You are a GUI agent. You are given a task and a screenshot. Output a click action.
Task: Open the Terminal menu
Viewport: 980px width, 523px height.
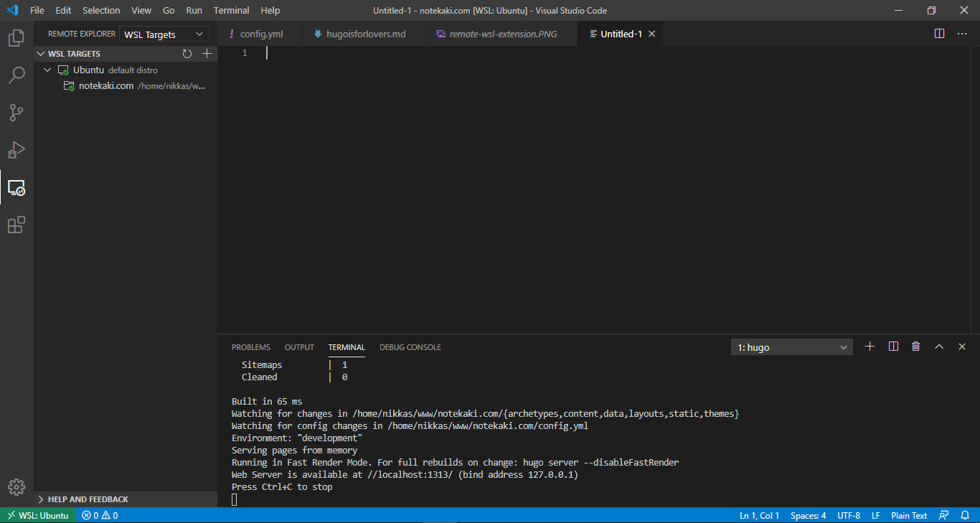pos(231,10)
